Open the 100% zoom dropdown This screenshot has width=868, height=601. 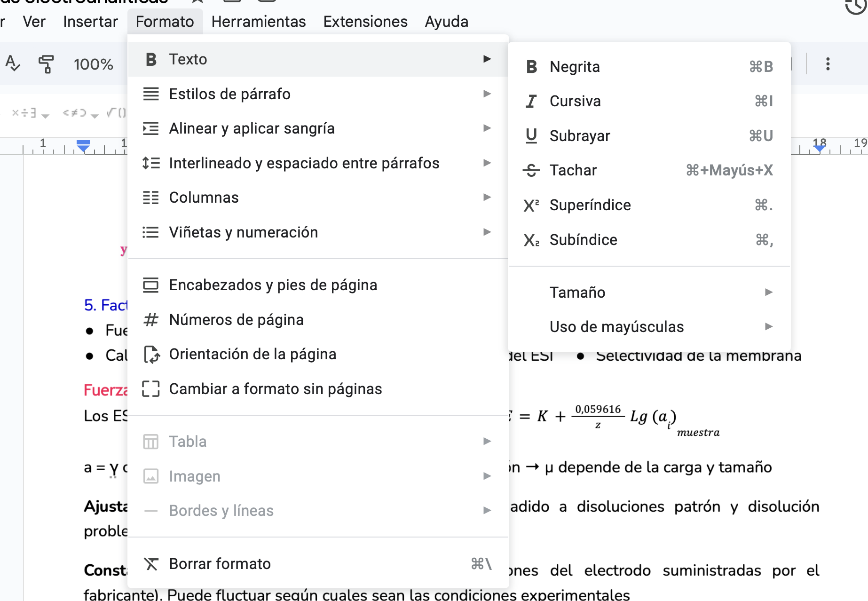(x=93, y=64)
